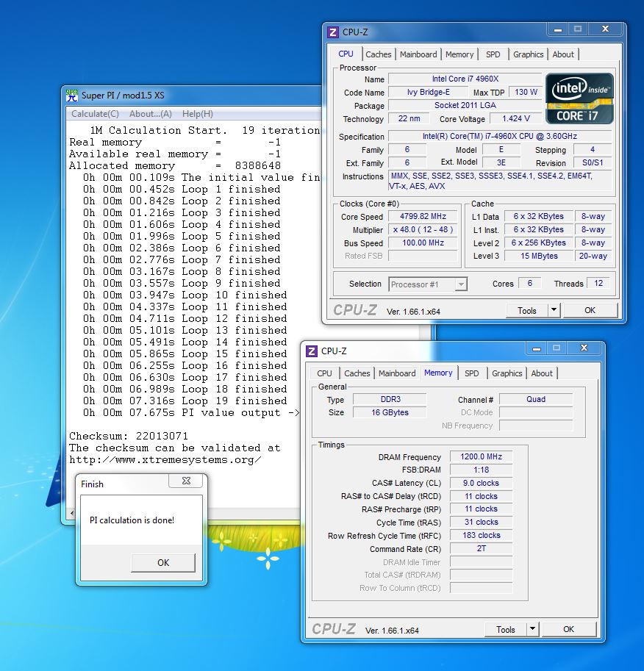Click the memory Size value 16 GBytes
The height and width of the screenshot is (671, 644).
click(x=390, y=412)
